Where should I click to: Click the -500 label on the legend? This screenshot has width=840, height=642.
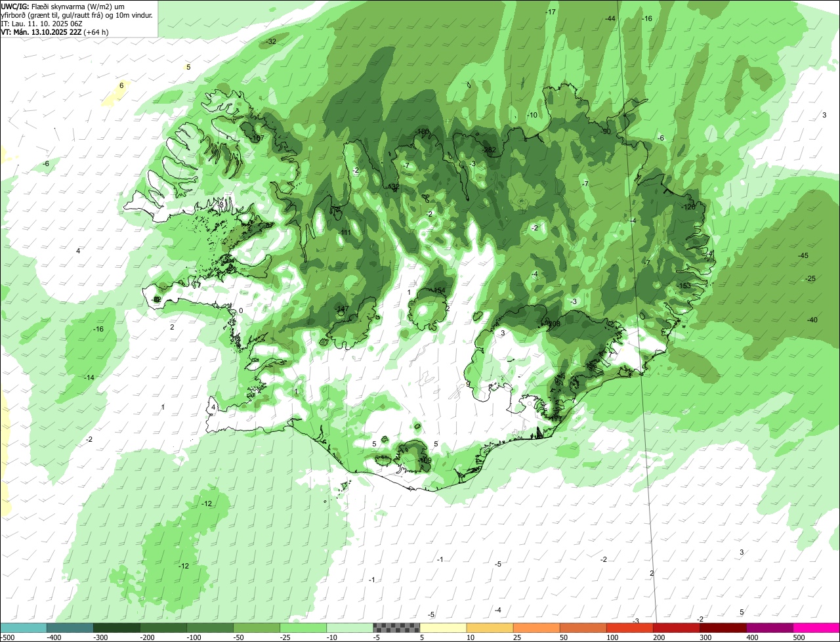[8, 637]
